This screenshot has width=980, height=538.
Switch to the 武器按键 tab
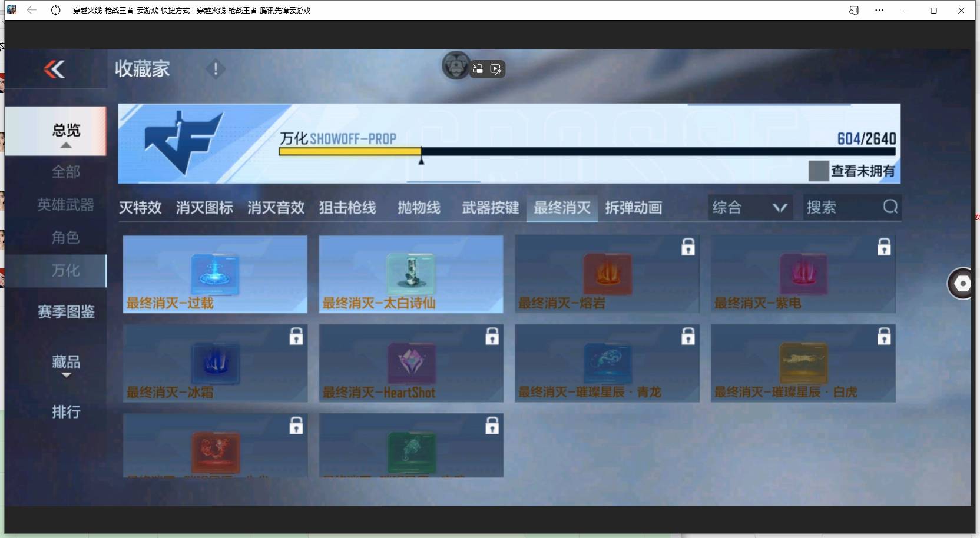[x=491, y=208]
